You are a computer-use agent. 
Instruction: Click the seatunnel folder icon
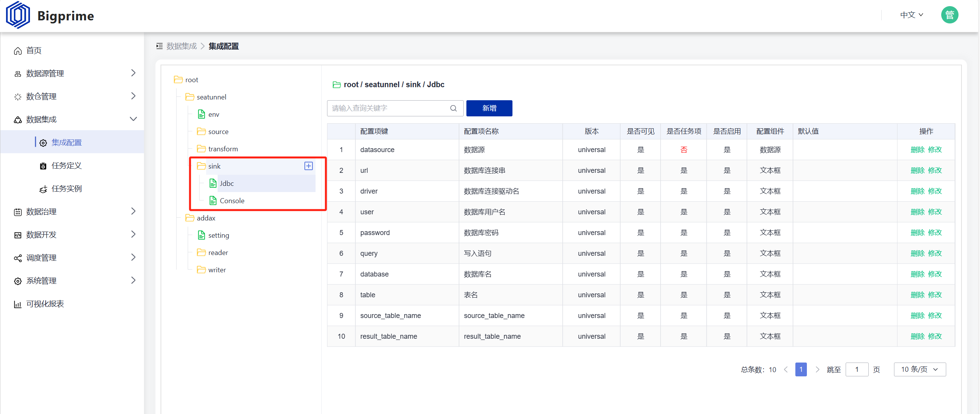coord(190,97)
